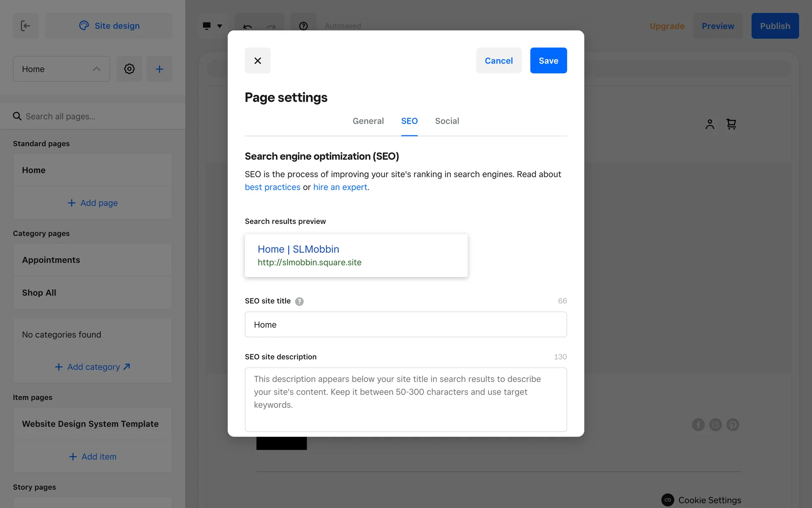
Task: Open the best practices link
Action: pyautogui.click(x=272, y=187)
